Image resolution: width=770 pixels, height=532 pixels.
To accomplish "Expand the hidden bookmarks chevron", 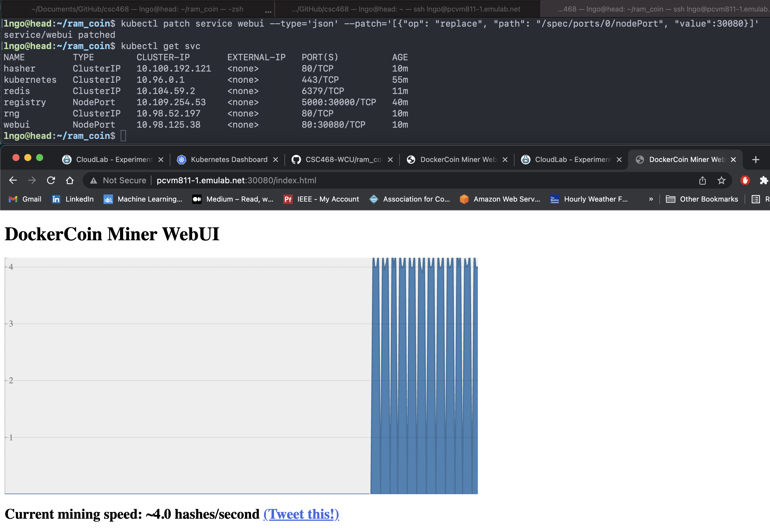I will [651, 199].
